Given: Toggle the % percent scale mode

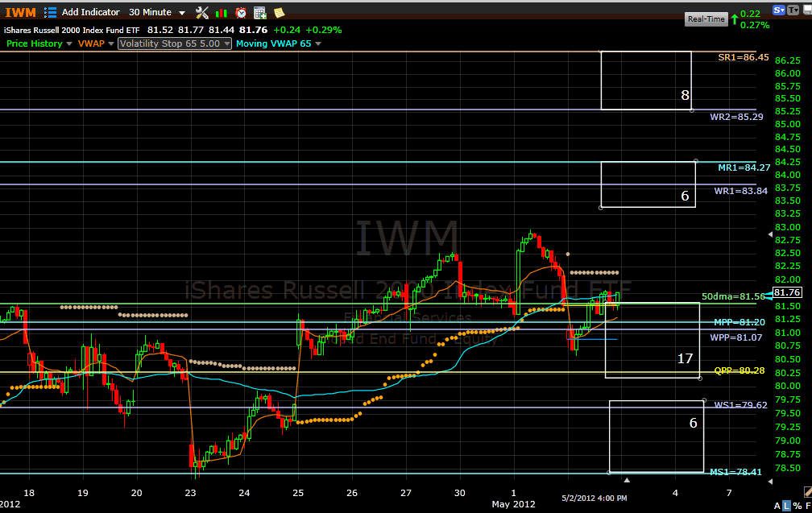Looking at the screenshot, I should coord(797,506).
